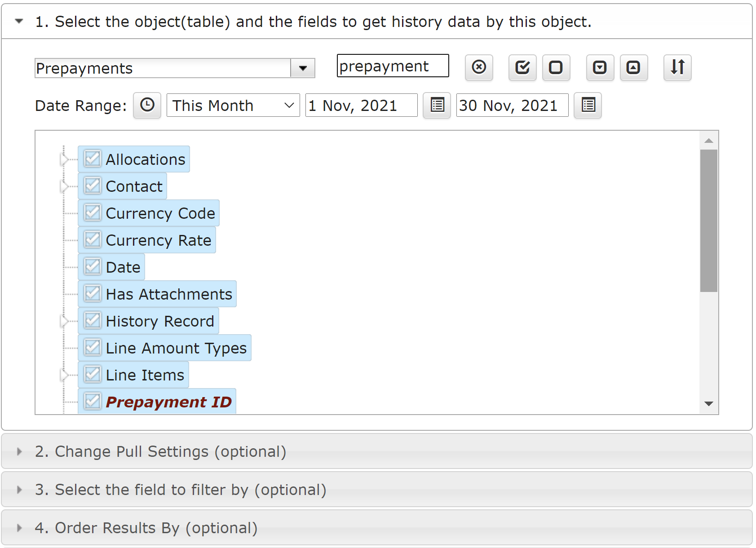Expand the Line Items tree node
Screen dimensions: 756x548
click(x=64, y=375)
